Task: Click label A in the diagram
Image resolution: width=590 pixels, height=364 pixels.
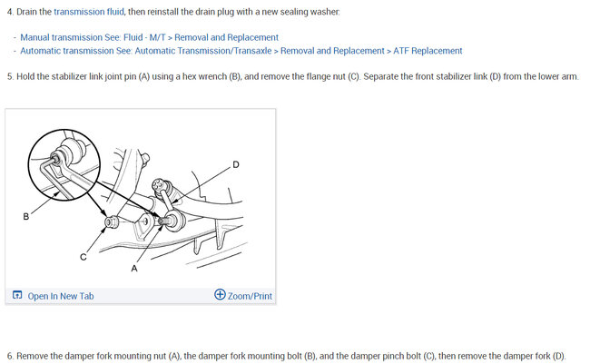Action: (x=134, y=268)
